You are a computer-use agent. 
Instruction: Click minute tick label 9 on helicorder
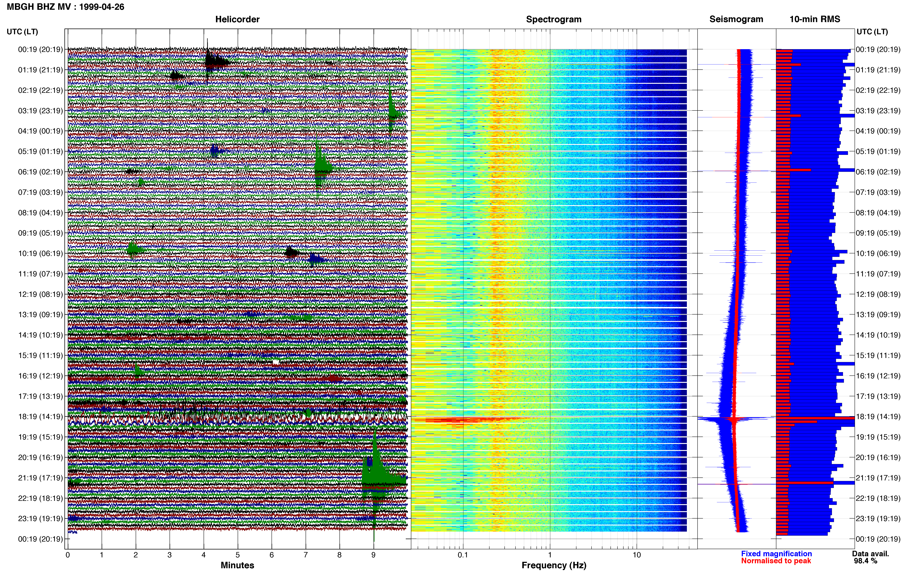(x=373, y=555)
